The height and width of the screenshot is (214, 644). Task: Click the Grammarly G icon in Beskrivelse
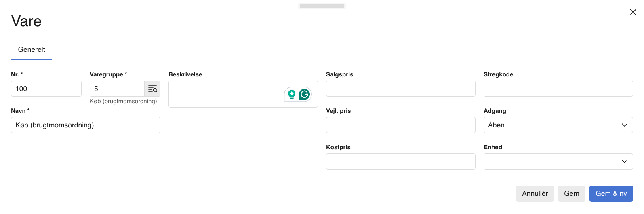305,94
